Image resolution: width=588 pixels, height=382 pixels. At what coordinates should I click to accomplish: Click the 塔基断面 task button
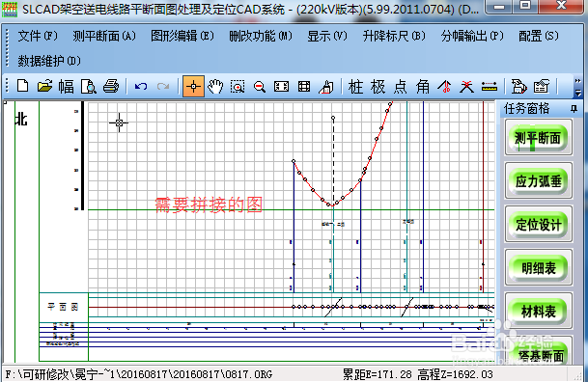click(x=538, y=351)
